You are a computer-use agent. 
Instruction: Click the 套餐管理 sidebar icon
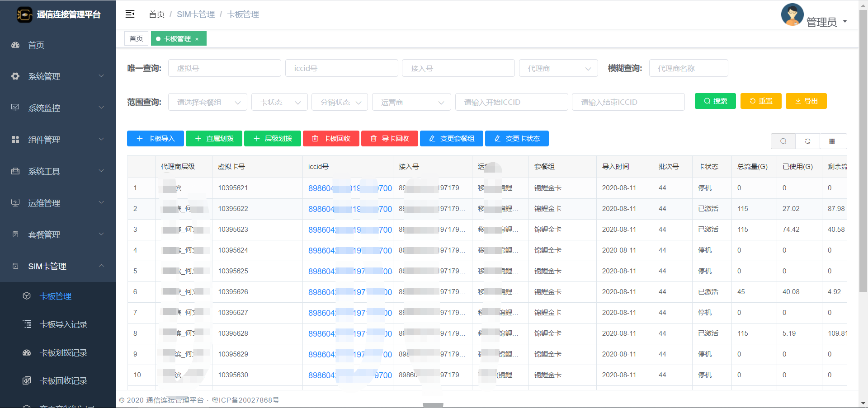(15, 234)
